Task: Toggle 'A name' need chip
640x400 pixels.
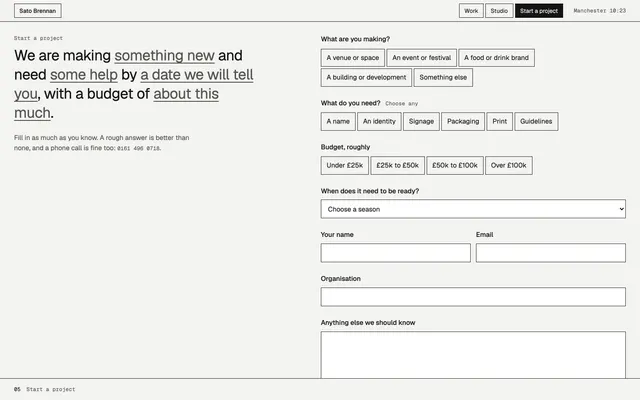Action: 338,122
